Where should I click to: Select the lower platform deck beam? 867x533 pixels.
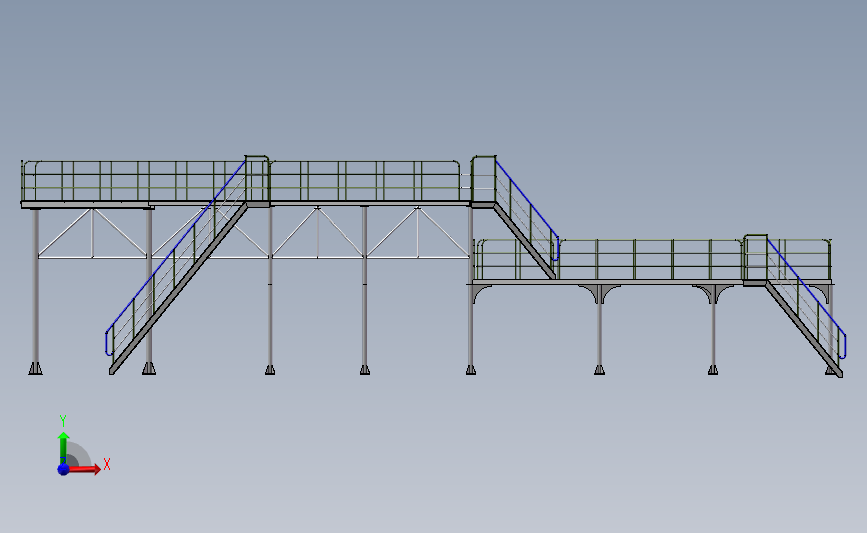coord(652,283)
